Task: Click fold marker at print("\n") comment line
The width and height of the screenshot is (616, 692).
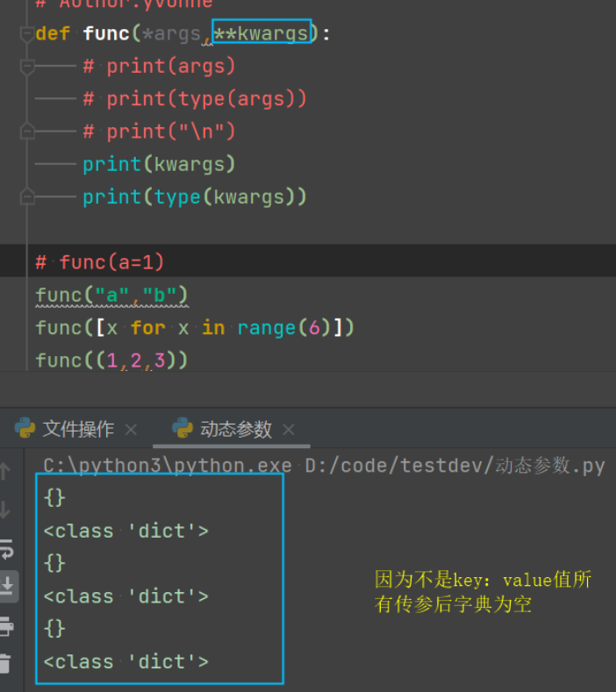Action: [x=27, y=132]
